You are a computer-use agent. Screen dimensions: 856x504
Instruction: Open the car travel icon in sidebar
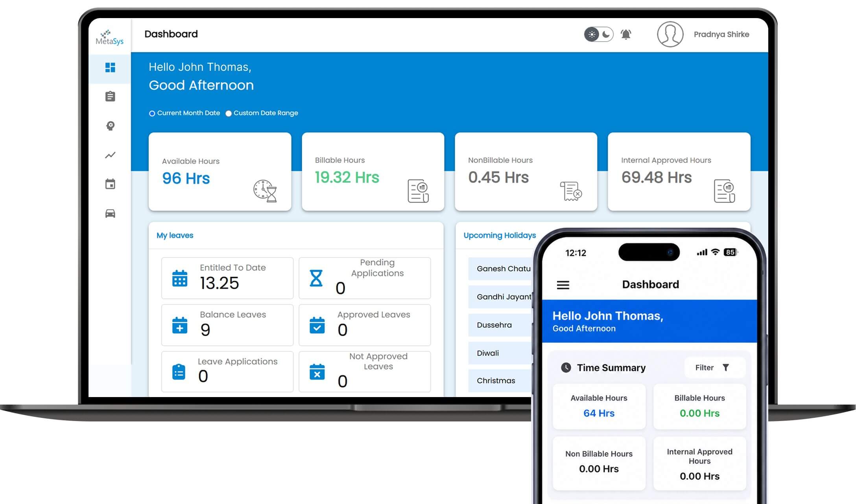(110, 213)
